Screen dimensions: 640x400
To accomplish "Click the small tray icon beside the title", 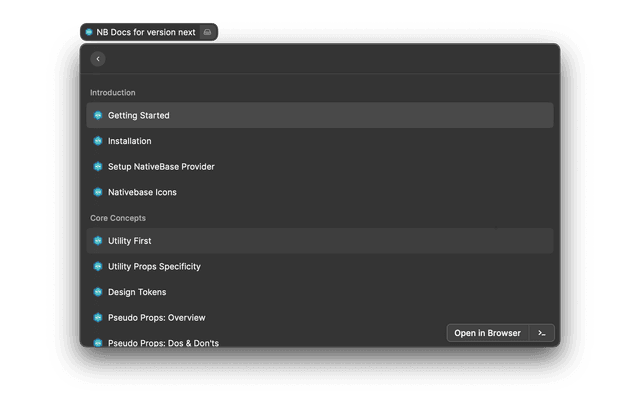I will click(207, 32).
